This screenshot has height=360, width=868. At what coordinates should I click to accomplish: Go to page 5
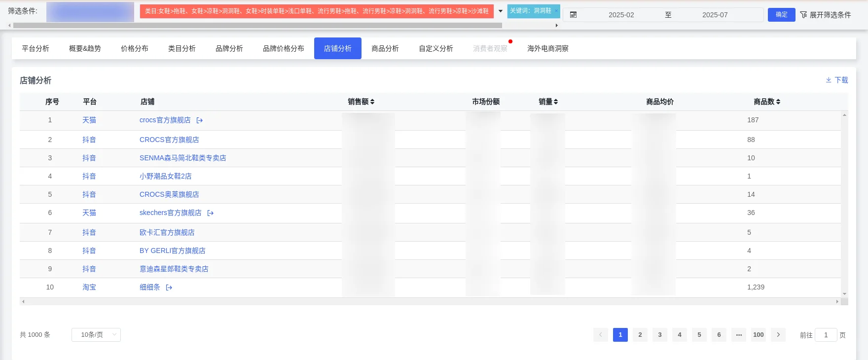699,335
